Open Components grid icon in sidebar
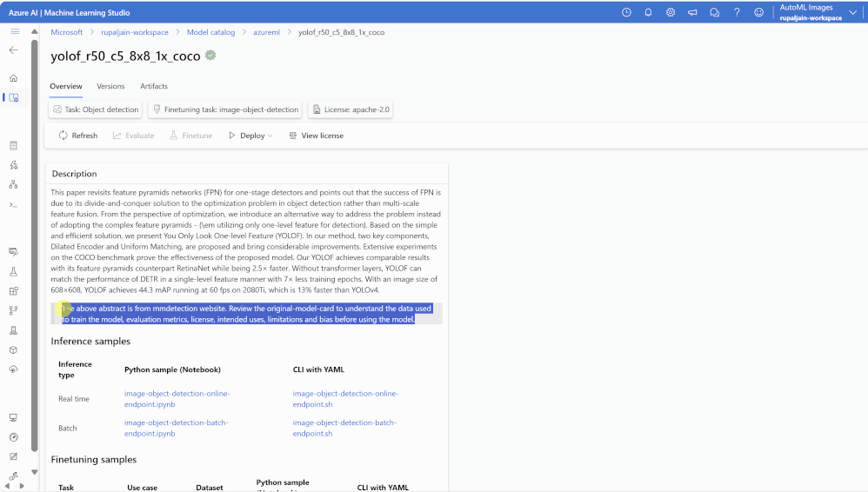 (x=14, y=291)
